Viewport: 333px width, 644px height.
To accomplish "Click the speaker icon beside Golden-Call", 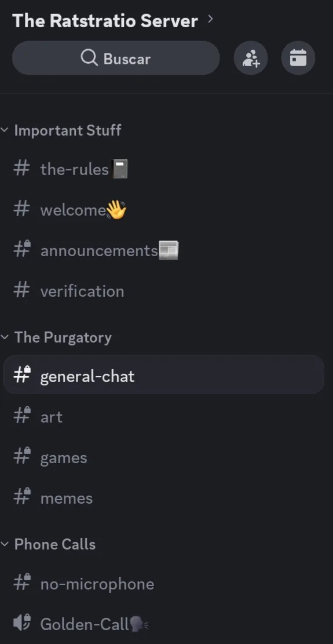I will (22, 623).
